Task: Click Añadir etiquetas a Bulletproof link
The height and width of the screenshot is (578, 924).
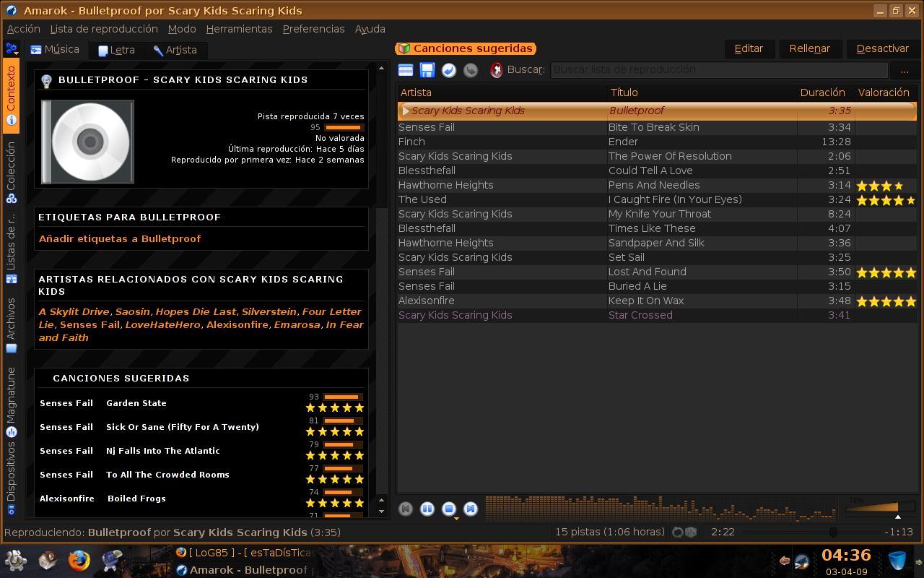Action: point(119,238)
